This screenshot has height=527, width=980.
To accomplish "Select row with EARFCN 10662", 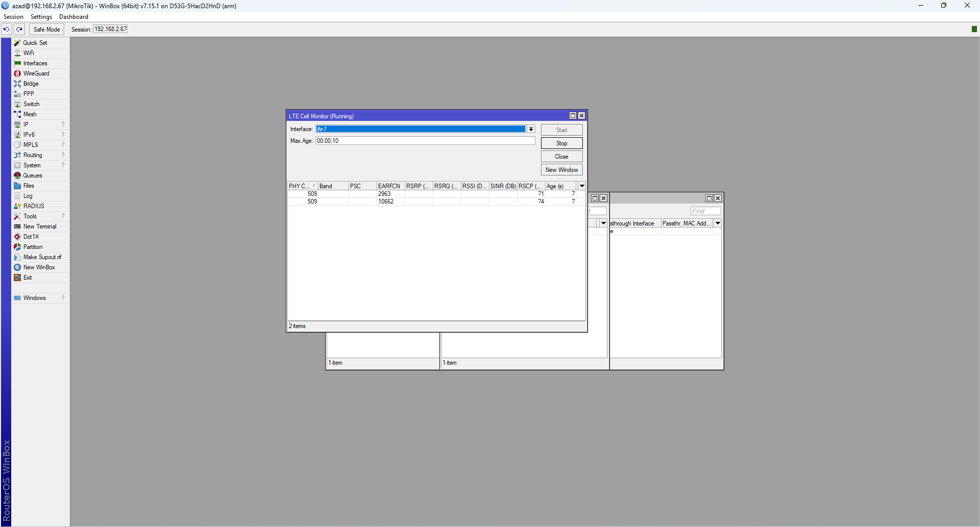I will pos(436,202).
